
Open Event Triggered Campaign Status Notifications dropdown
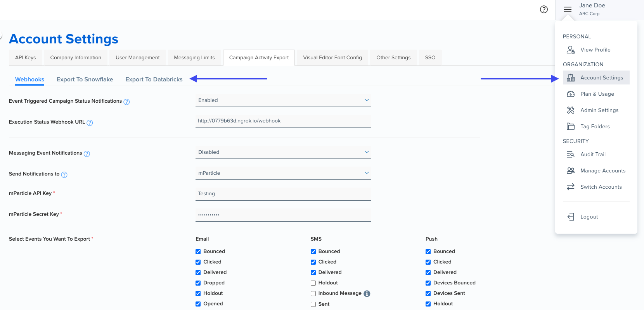click(283, 100)
